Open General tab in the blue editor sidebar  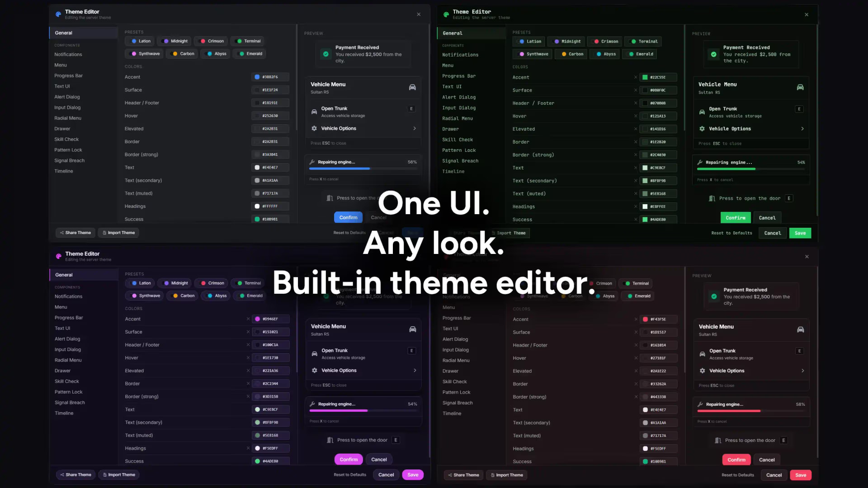point(84,33)
